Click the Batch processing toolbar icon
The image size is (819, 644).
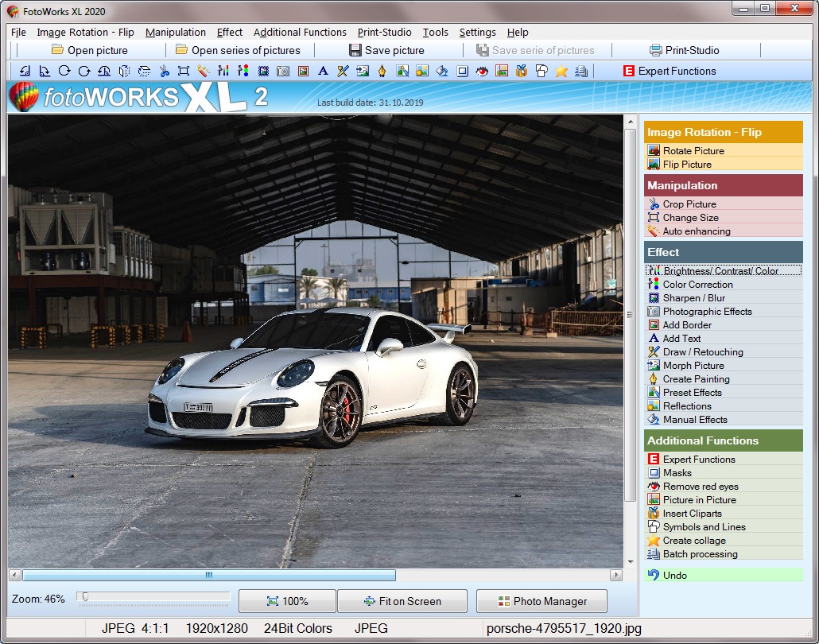click(581, 72)
